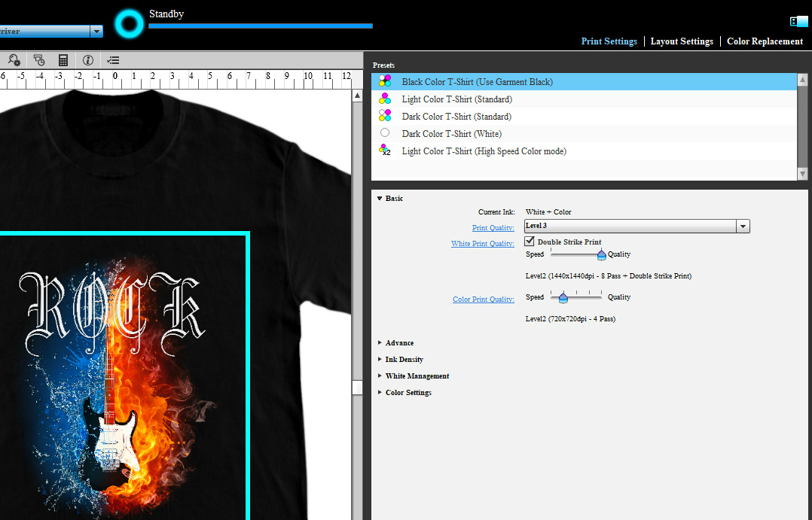This screenshot has height=520, width=812.
Task: Expand the Ink Density section
Action: [404, 360]
